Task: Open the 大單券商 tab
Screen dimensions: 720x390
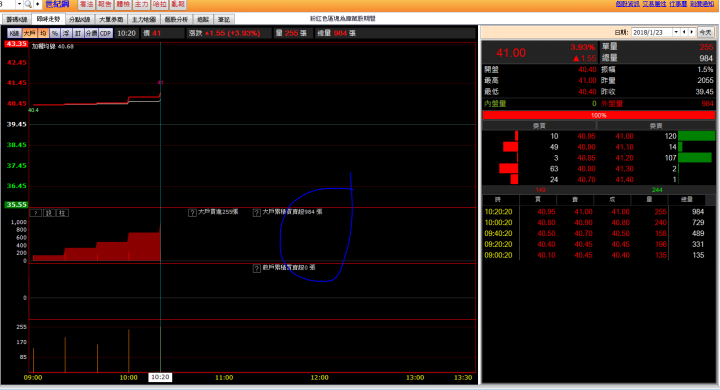Action: click(111, 19)
